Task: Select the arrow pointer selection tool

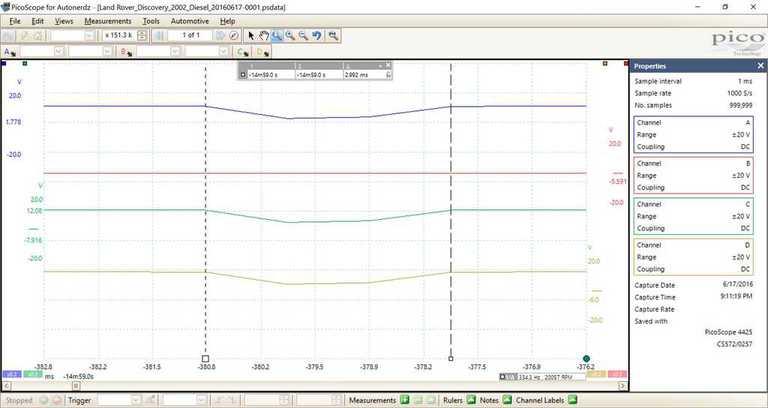Action: pyautogui.click(x=251, y=35)
